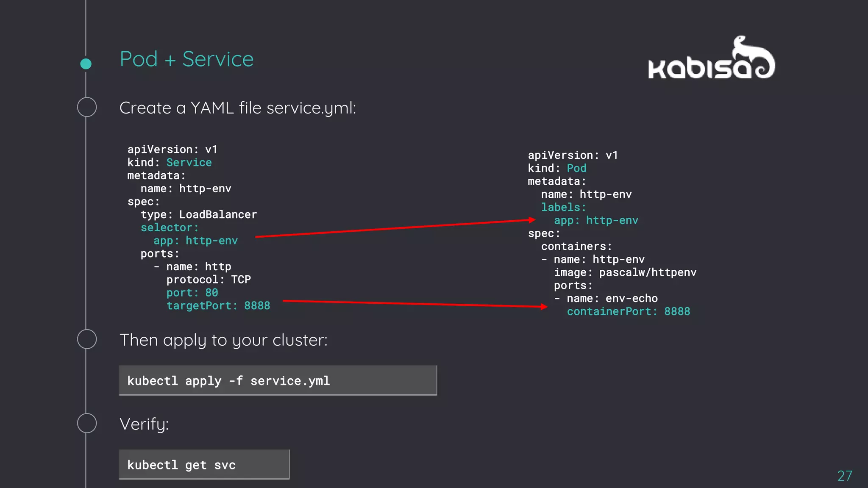Click 'metadata:' in the Service YAML
This screenshot has height=488, width=868.
156,175
